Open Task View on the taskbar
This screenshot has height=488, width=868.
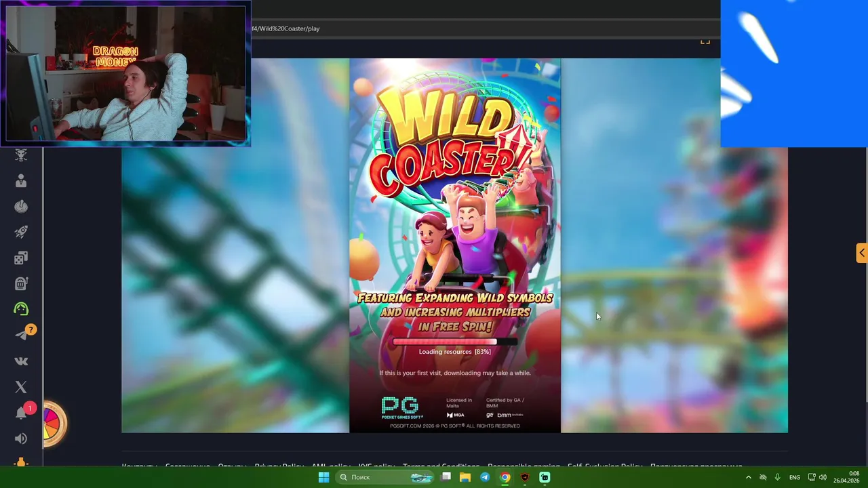point(446,477)
